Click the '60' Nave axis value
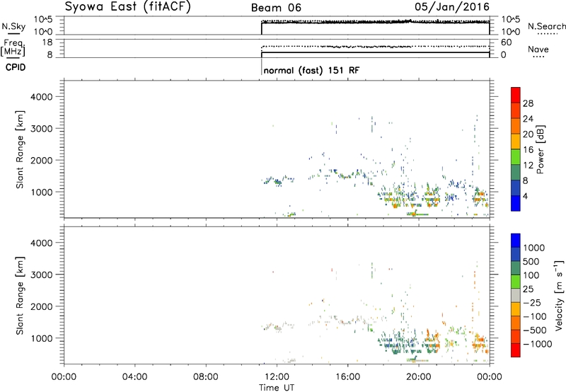Screen dimensions: 566x392 tap(507, 42)
